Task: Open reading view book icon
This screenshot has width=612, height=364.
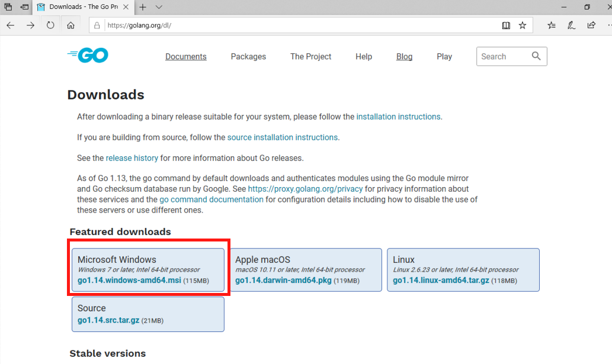Action: (506, 25)
